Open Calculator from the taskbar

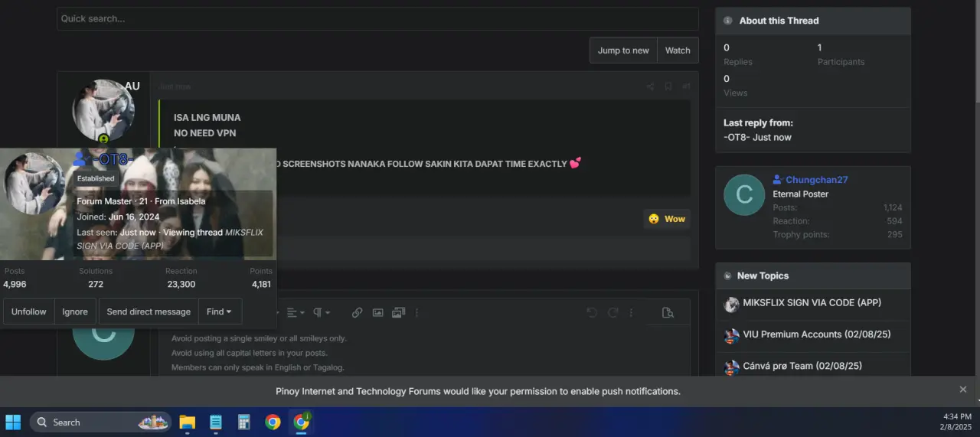click(x=244, y=422)
